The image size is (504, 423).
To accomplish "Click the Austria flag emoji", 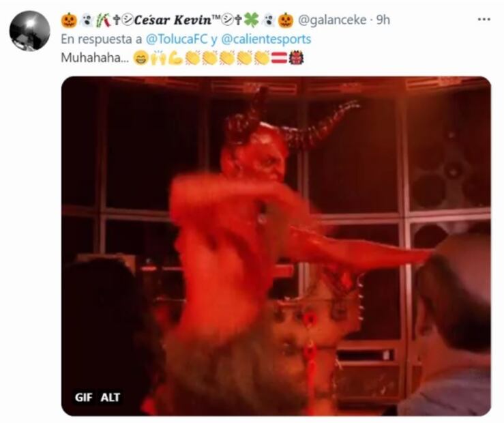I will tap(280, 58).
